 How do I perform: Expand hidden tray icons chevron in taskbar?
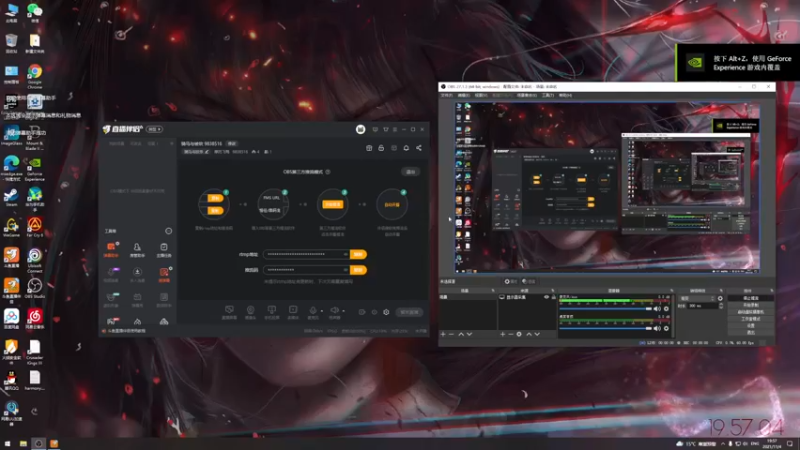(722, 444)
